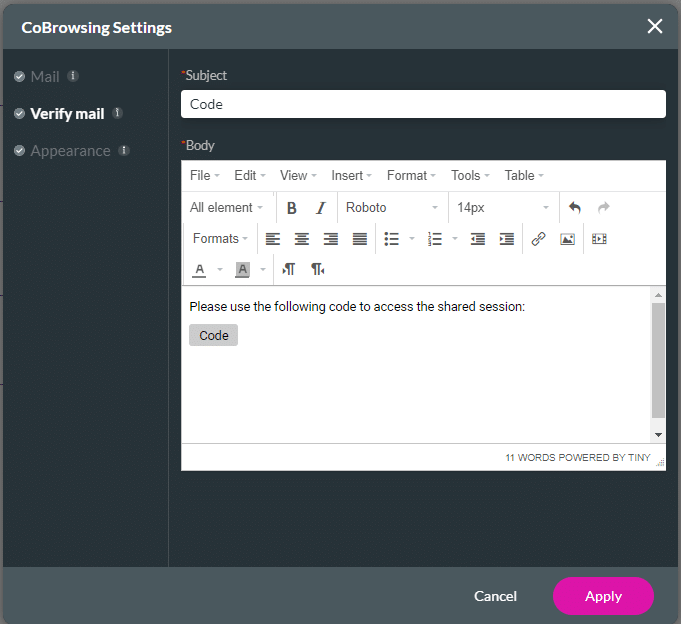This screenshot has height=624, width=681.
Task: Toggle italic formatting in body editor
Action: click(321, 208)
